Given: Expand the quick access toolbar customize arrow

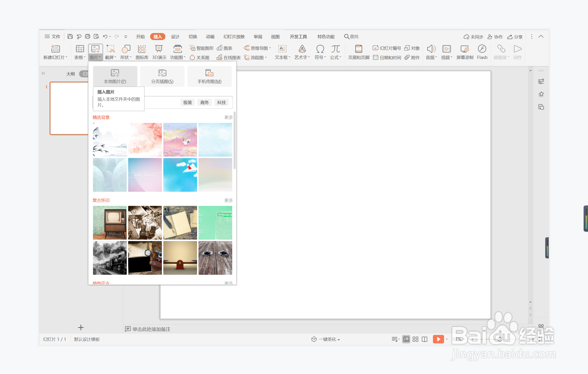Looking at the screenshot, I should pyautogui.click(x=126, y=37).
